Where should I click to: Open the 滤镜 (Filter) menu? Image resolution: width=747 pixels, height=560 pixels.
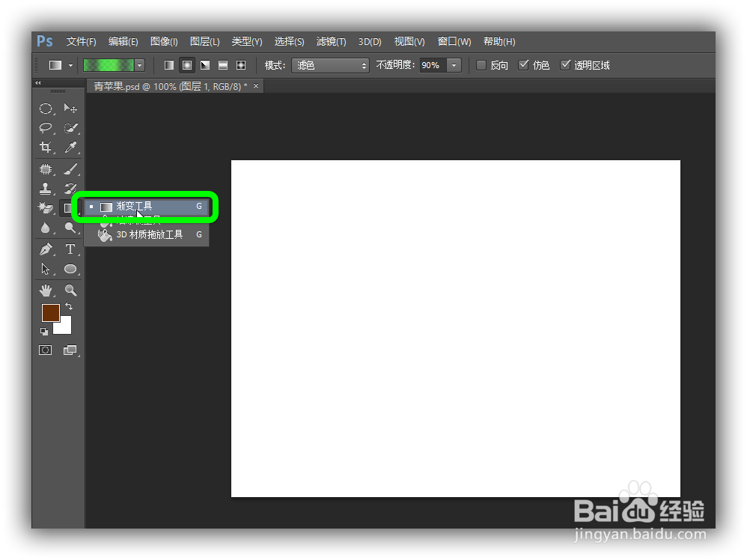[330, 41]
